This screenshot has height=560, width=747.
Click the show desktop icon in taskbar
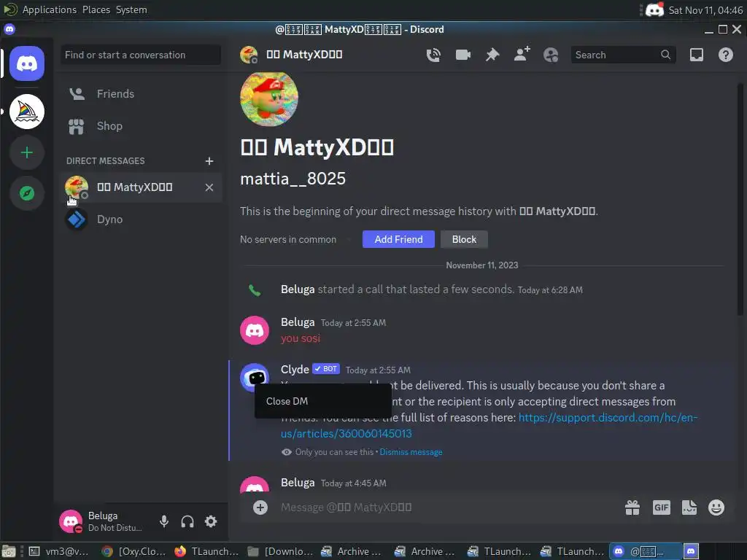coord(9,551)
